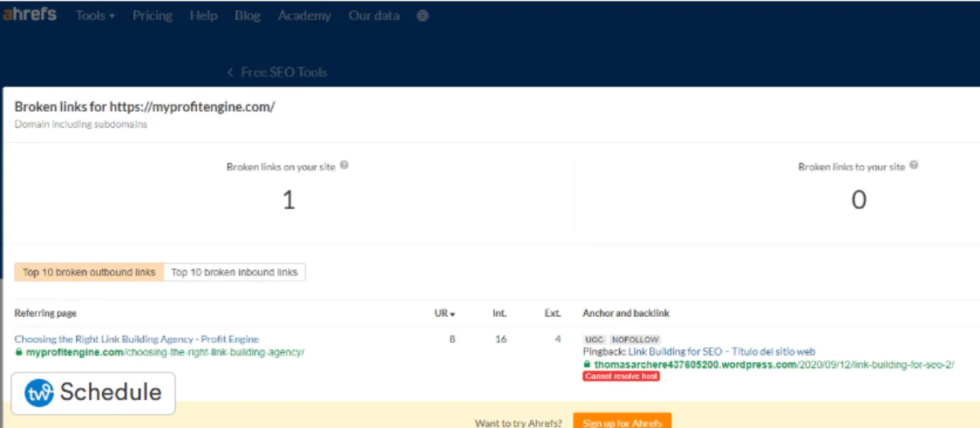Click the Ahrefs logo
The height and width of the screenshot is (428, 980).
[x=29, y=16]
